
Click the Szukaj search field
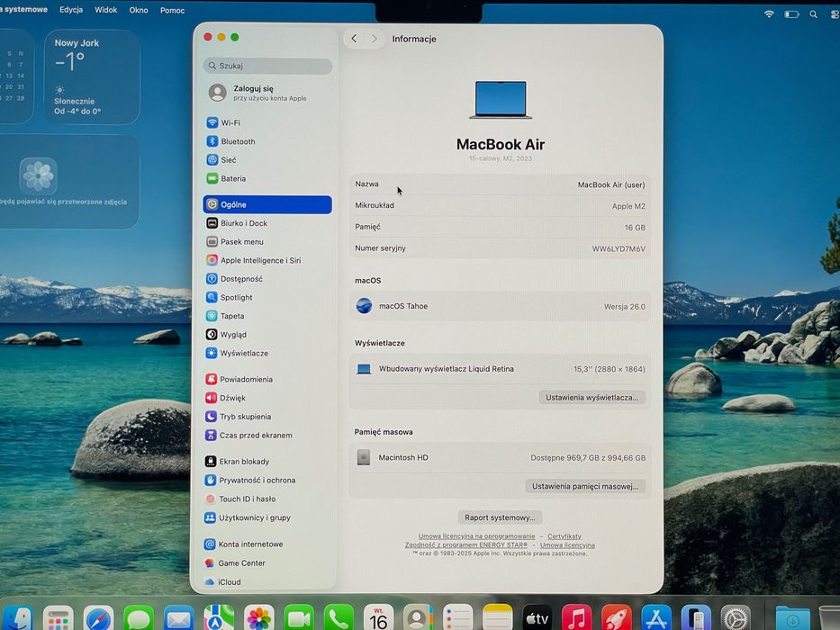[x=268, y=66]
